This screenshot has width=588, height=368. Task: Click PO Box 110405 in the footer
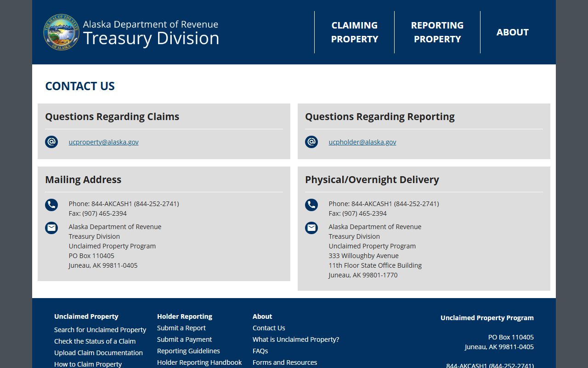511,337
